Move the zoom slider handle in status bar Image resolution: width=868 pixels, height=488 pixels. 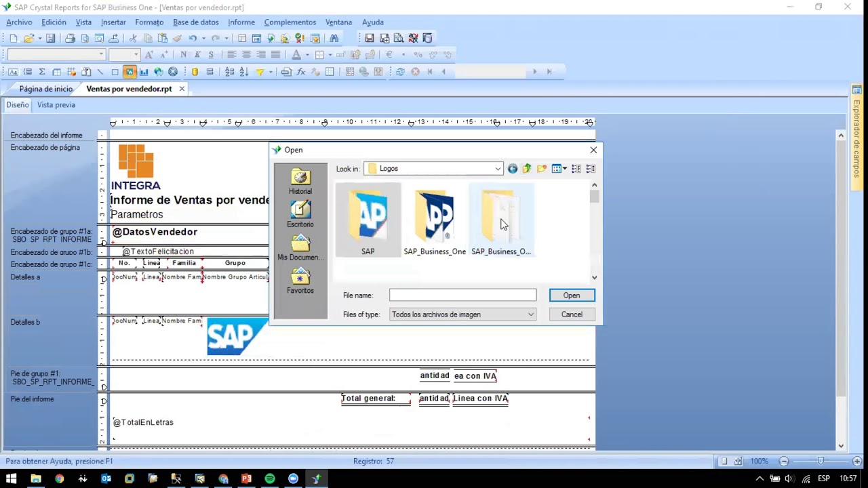(821, 461)
